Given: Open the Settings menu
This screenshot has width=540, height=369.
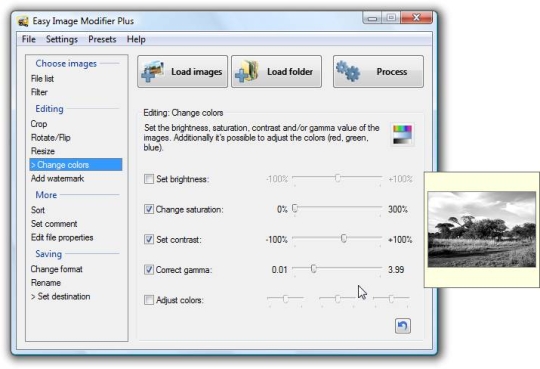Looking at the screenshot, I should (62, 39).
